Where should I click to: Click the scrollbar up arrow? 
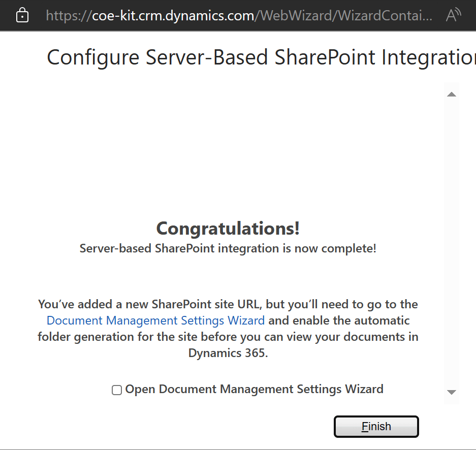[451, 94]
